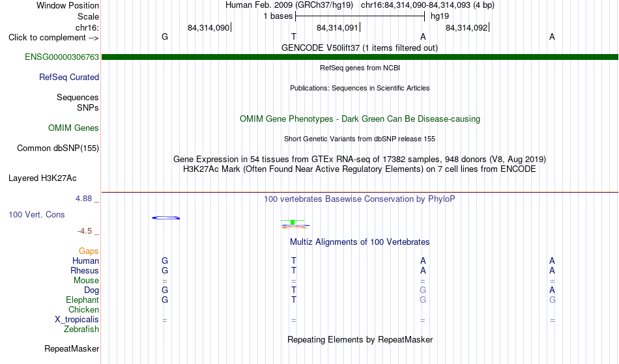Click the 'Click to complement -->' label
This screenshot has width=619, height=364.
[x=53, y=38]
